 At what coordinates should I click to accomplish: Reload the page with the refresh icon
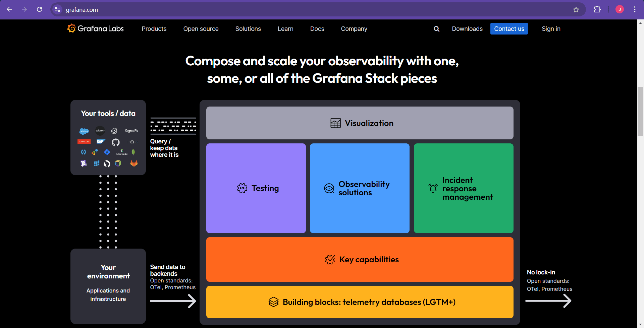point(39,9)
